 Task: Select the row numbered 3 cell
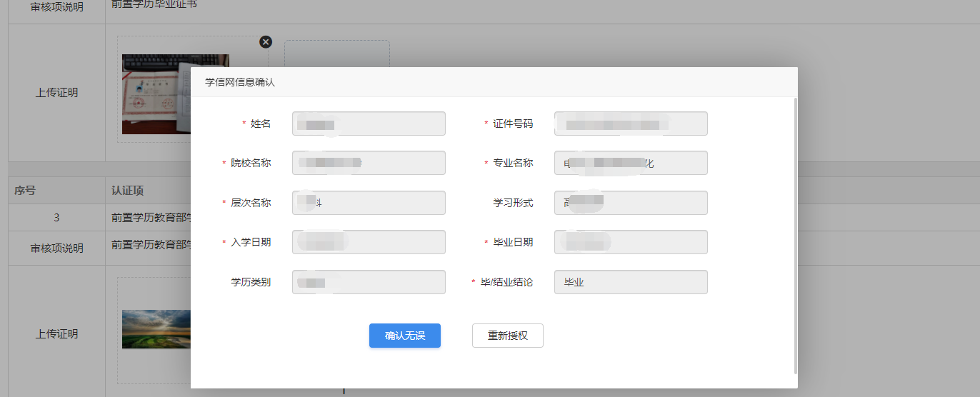click(56, 218)
